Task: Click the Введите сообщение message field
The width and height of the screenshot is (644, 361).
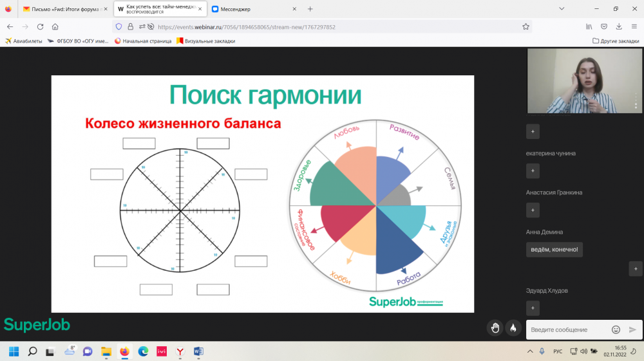Action: point(567,329)
